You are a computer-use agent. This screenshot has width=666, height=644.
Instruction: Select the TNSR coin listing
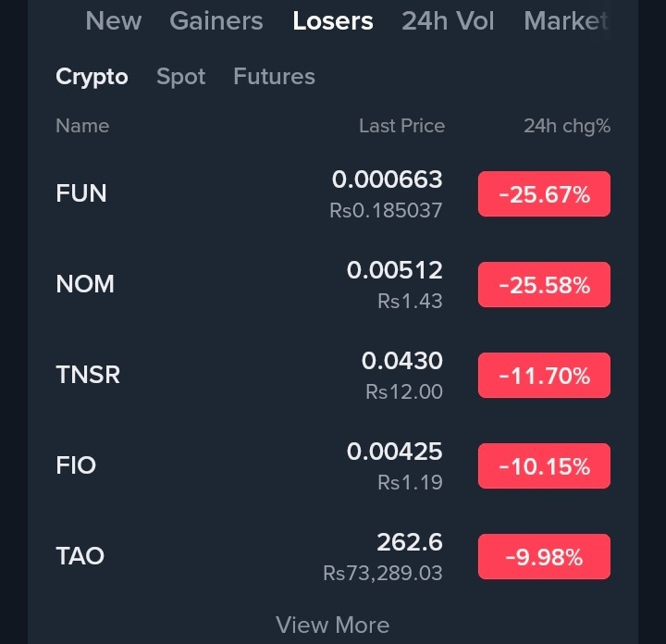88,375
